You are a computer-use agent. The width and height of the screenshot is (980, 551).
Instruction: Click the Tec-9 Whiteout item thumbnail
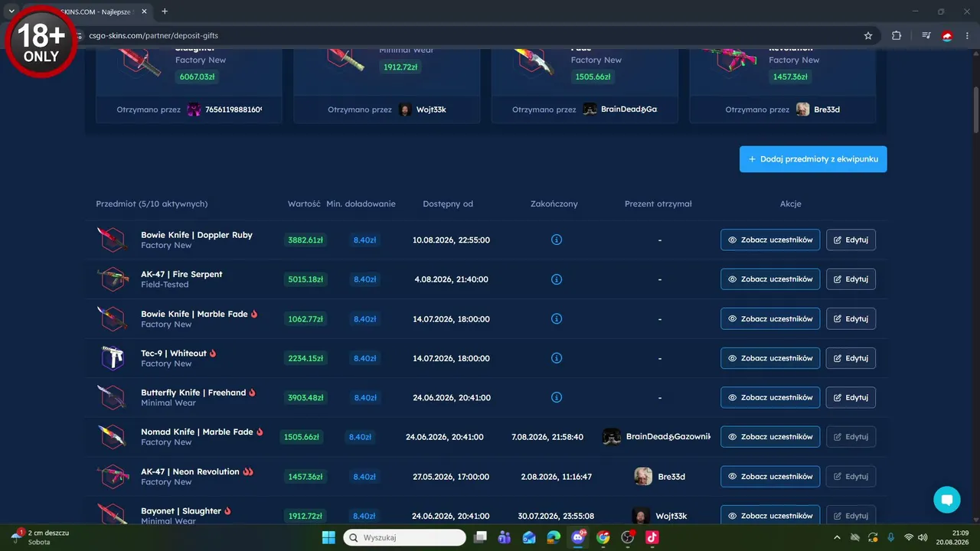(x=113, y=358)
